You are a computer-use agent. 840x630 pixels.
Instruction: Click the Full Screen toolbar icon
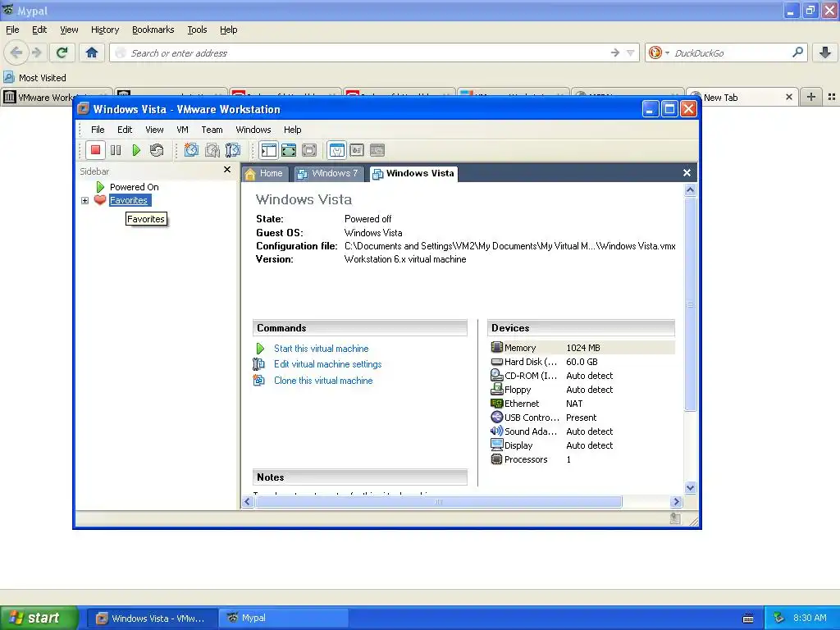289,151
